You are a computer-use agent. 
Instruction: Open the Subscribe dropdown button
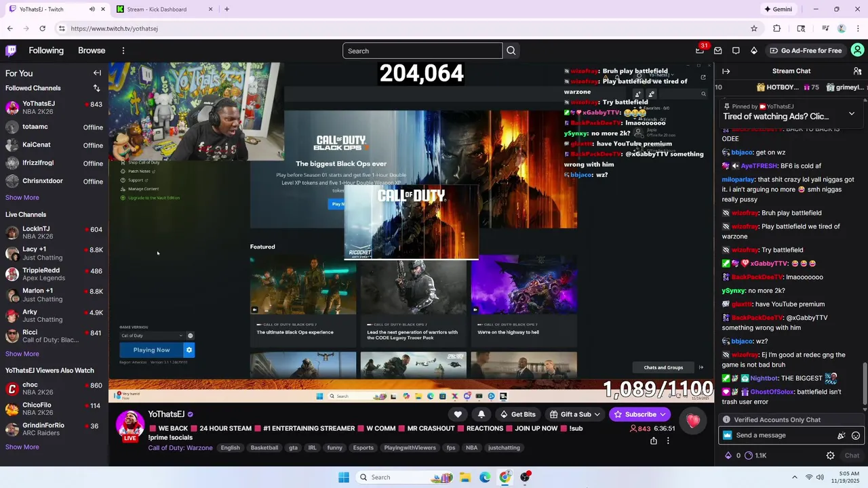639,414
